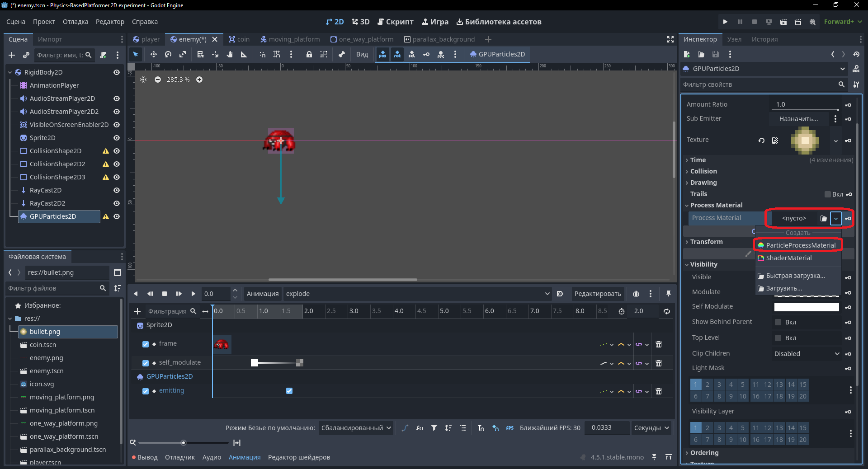Click the Редактировать animation button
Screen dimensions: 868x469
(598, 294)
